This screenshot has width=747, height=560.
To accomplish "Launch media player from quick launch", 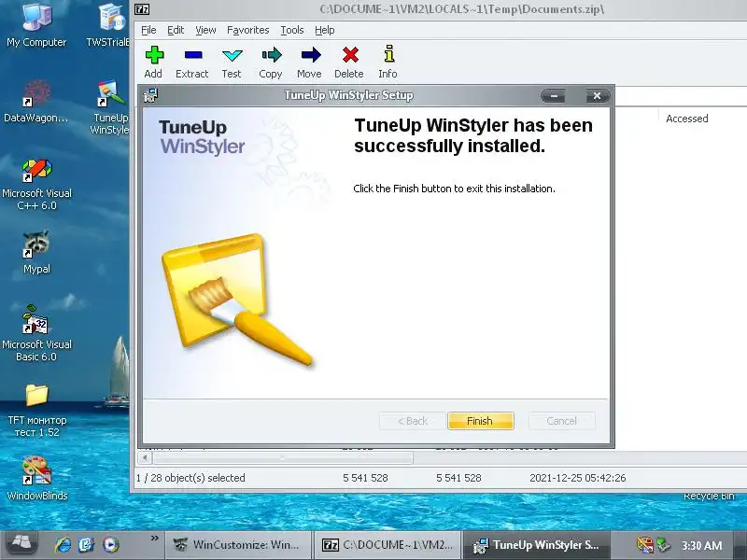I will 111,544.
